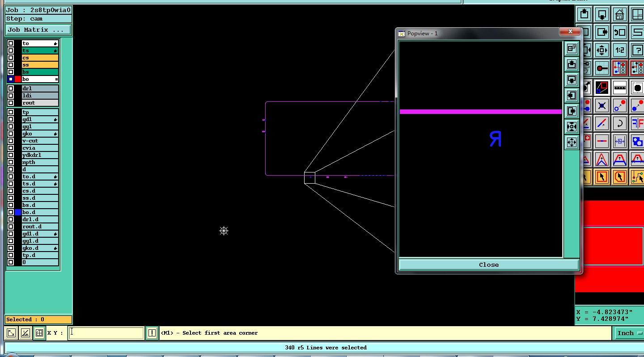Click the dashed-box black circle icon
Viewport: 644px width, 357px height.
coord(637,88)
